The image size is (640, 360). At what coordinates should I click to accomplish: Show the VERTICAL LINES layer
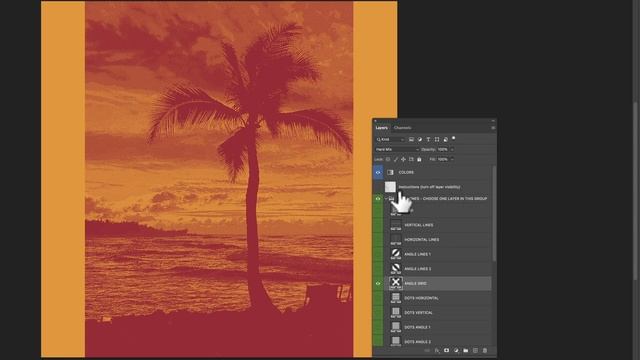[x=378, y=225]
